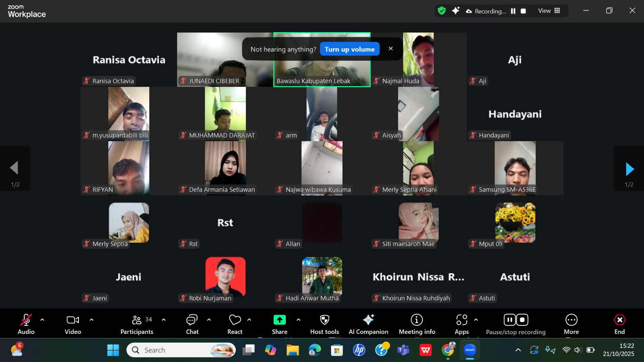Expand the Share options arrow
The width and height of the screenshot is (644, 362).
click(298, 320)
